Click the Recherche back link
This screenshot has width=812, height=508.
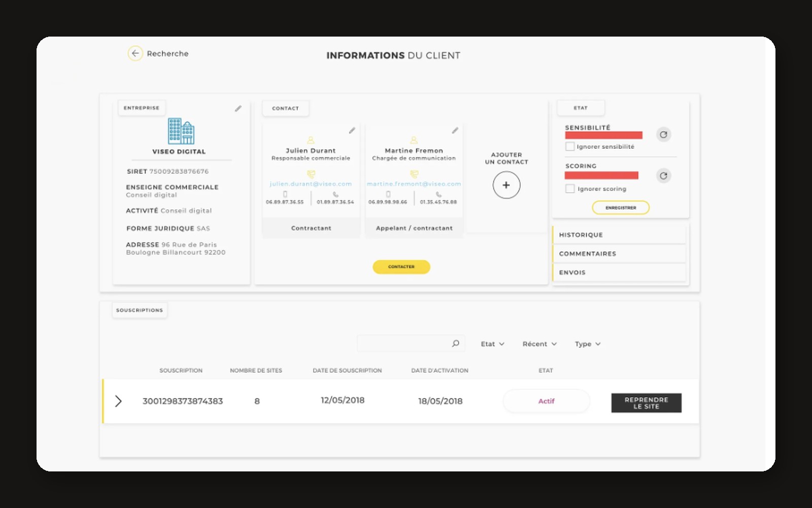point(167,53)
